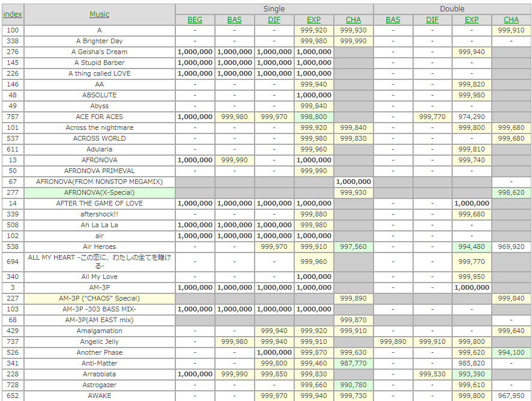Select the song title 'All My Love'
The image size is (532, 401).
(100, 277)
